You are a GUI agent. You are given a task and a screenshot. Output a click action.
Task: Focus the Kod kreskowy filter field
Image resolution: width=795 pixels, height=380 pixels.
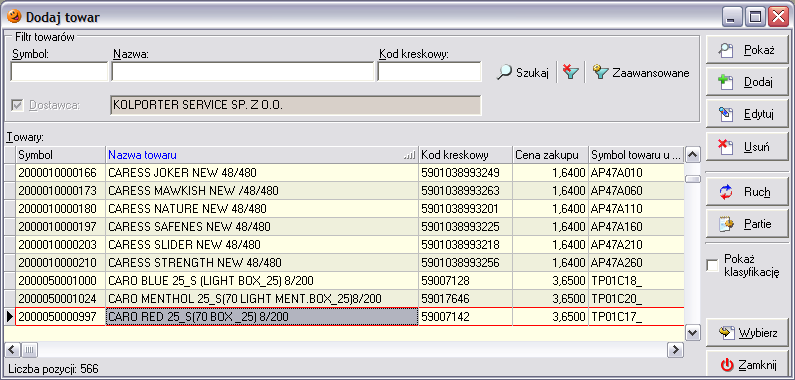[429, 72]
